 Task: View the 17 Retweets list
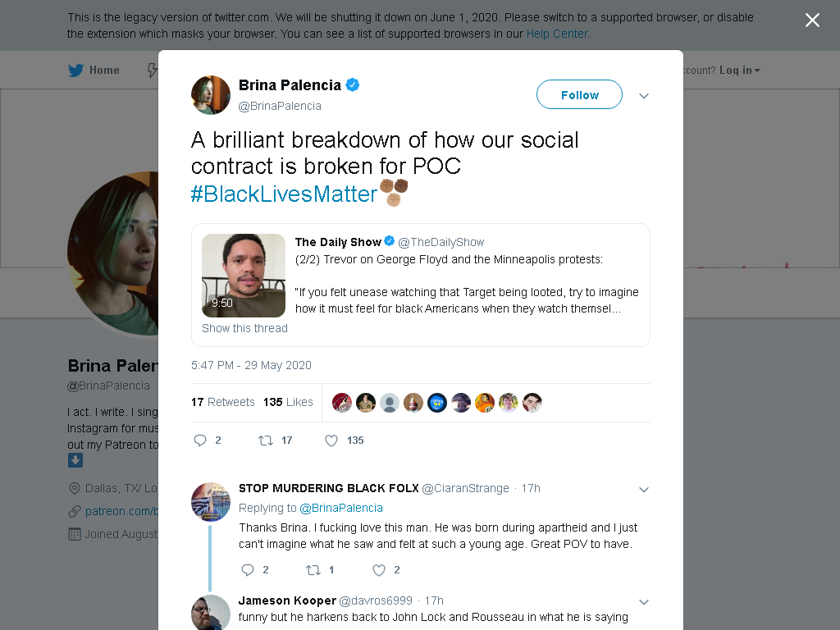coord(223,402)
